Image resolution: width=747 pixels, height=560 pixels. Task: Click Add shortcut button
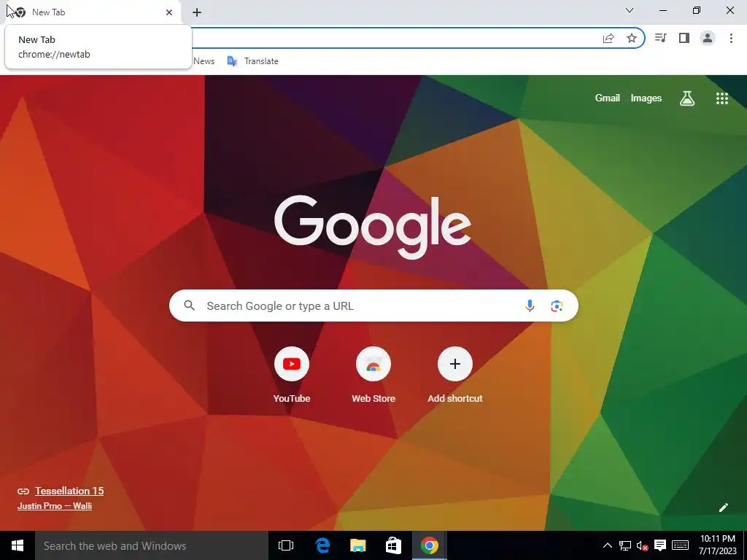(455, 376)
